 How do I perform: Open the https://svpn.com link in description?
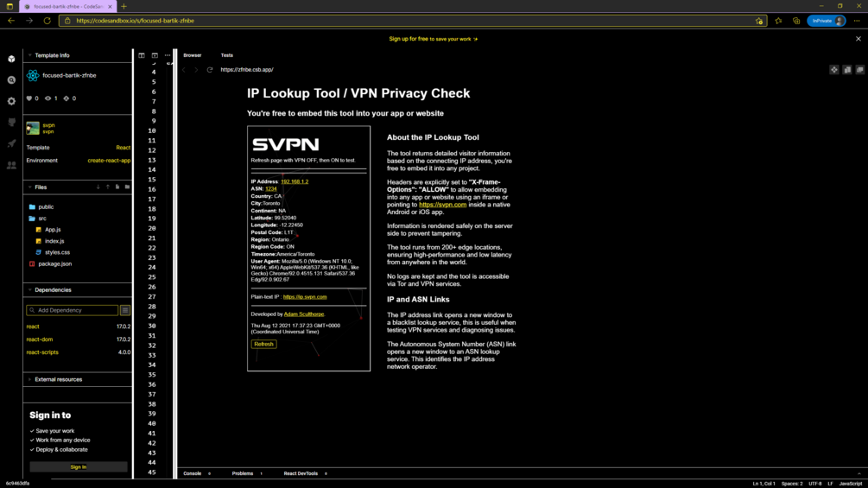pyautogui.click(x=443, y=205)
